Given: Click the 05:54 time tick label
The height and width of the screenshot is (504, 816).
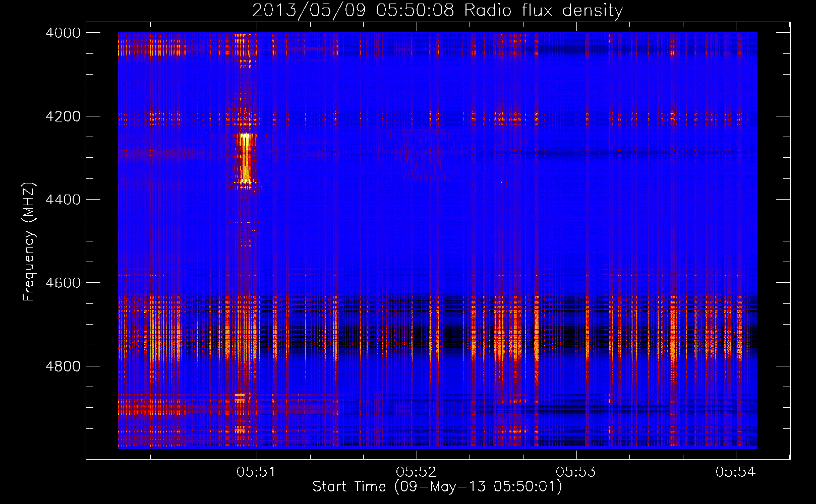Looking at the screenshot, I should click(x=736, y=472).
